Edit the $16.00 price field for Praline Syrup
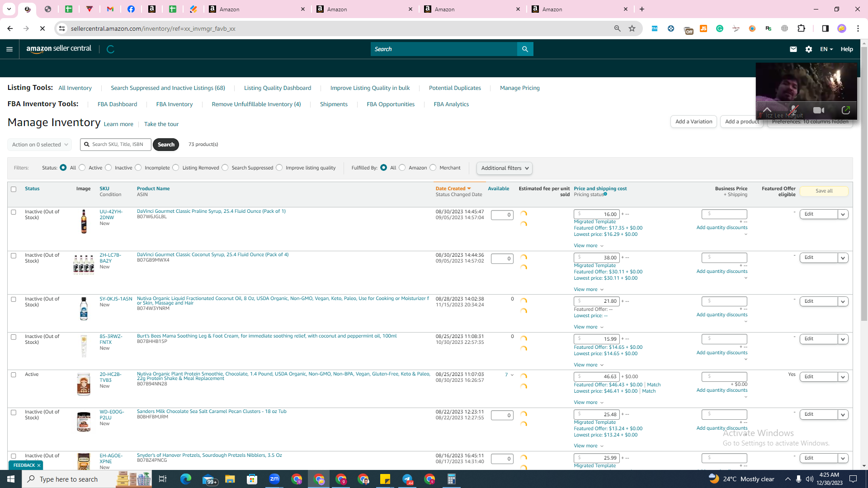The height and width of the screenshot is (488, 868). point(597,214)
